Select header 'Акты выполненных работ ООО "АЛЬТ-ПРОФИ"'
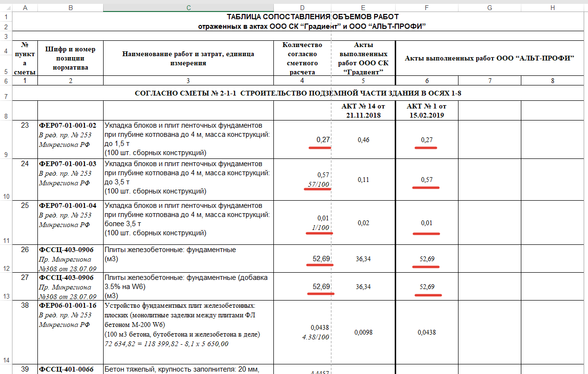588x374 pixels. pyautogui.click(x=489, y=58)
